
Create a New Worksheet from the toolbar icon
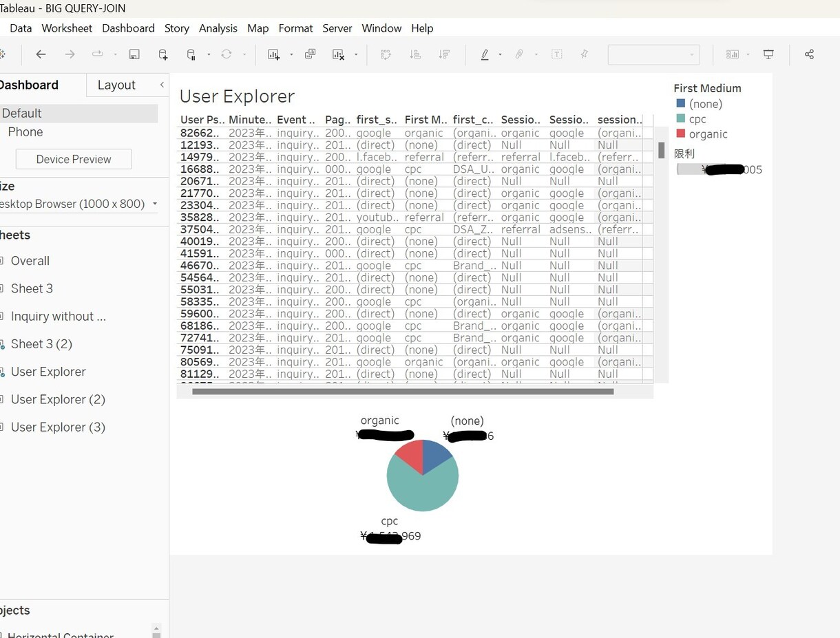(274, 54)
